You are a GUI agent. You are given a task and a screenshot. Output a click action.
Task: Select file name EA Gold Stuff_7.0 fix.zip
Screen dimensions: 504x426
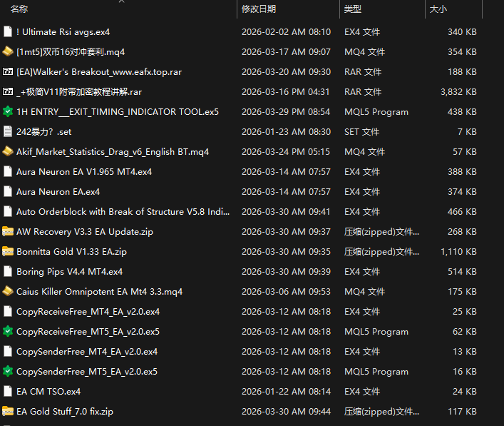[65, 411]
